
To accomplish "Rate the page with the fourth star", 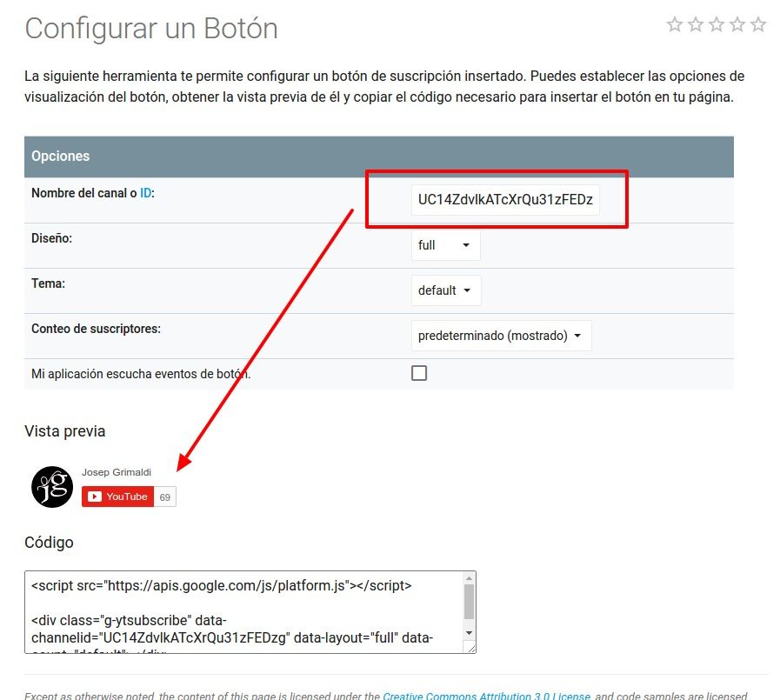I will pos(737,23).
